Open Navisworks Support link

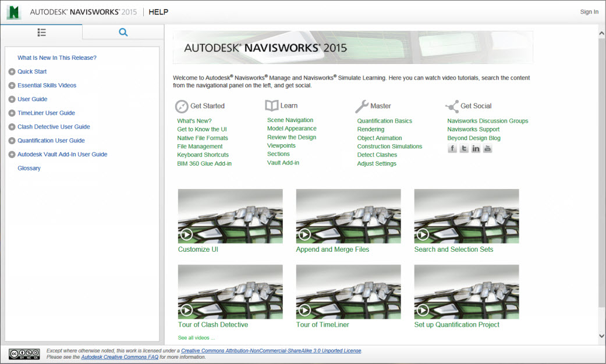473,129
